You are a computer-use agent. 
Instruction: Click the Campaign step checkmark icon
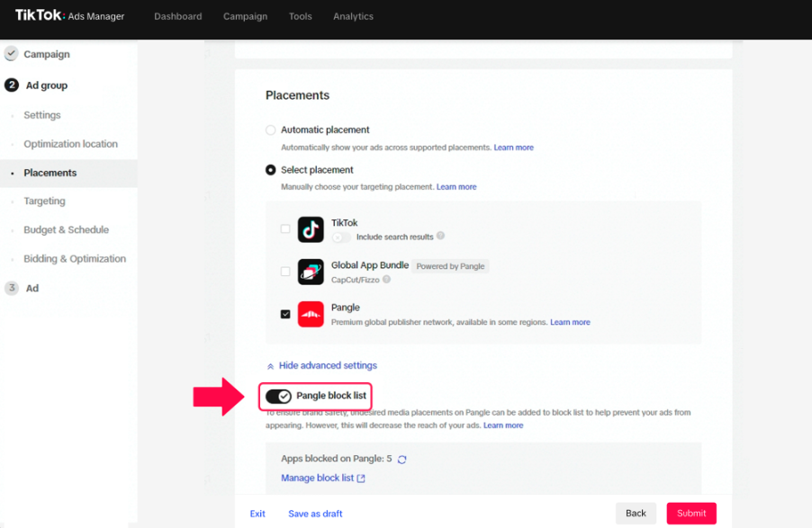(11, 54)
